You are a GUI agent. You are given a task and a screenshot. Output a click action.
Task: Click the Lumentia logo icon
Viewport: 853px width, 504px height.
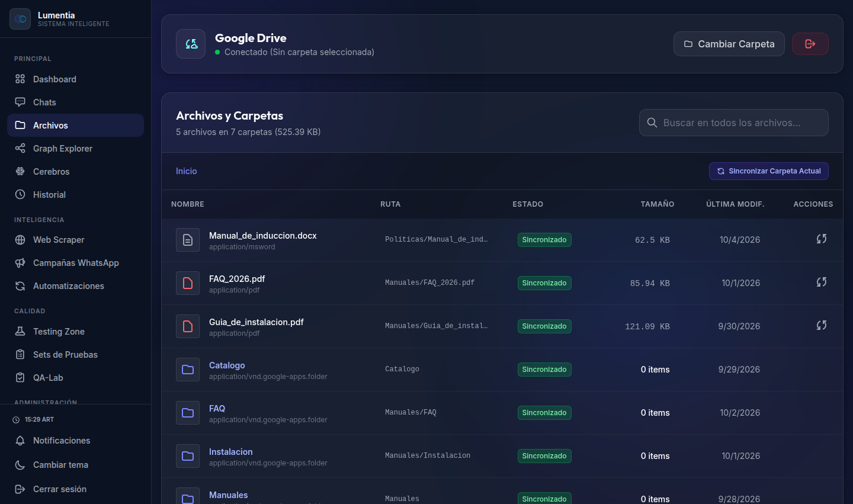20,19
